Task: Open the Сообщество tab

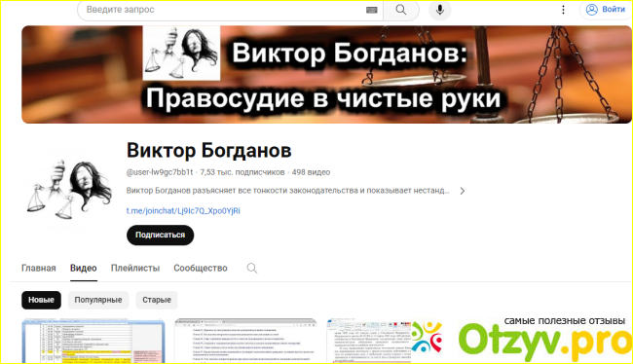Action: [201, 268]
